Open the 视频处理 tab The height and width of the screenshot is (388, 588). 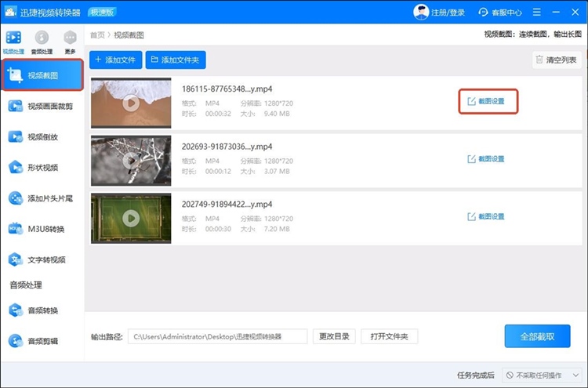coord(13,42)
